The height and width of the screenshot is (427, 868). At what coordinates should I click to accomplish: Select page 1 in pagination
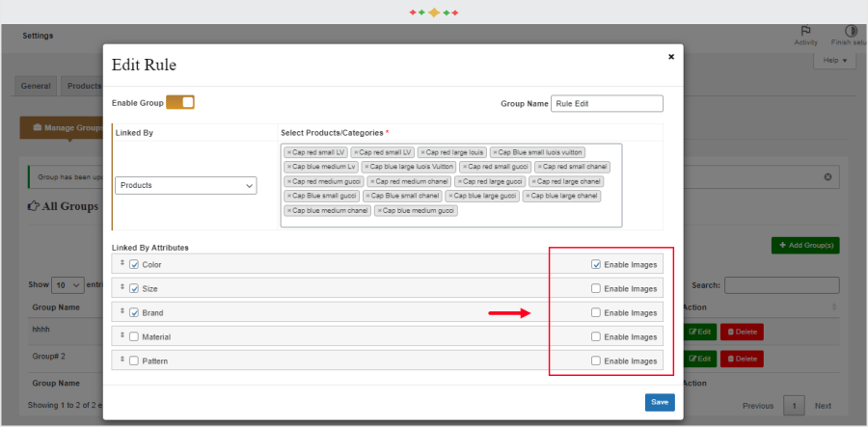click(x=795, y=406)
